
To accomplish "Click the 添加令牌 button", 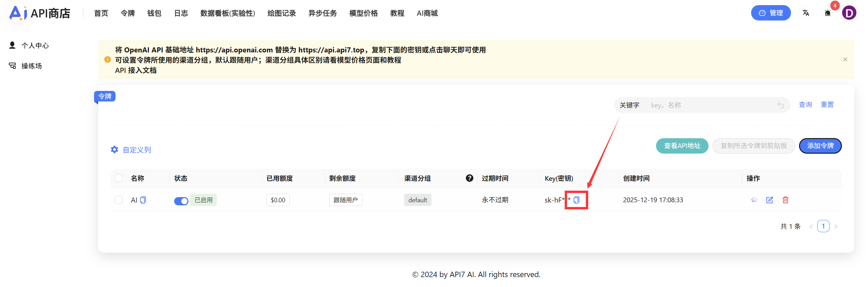I will pos(820,146).
